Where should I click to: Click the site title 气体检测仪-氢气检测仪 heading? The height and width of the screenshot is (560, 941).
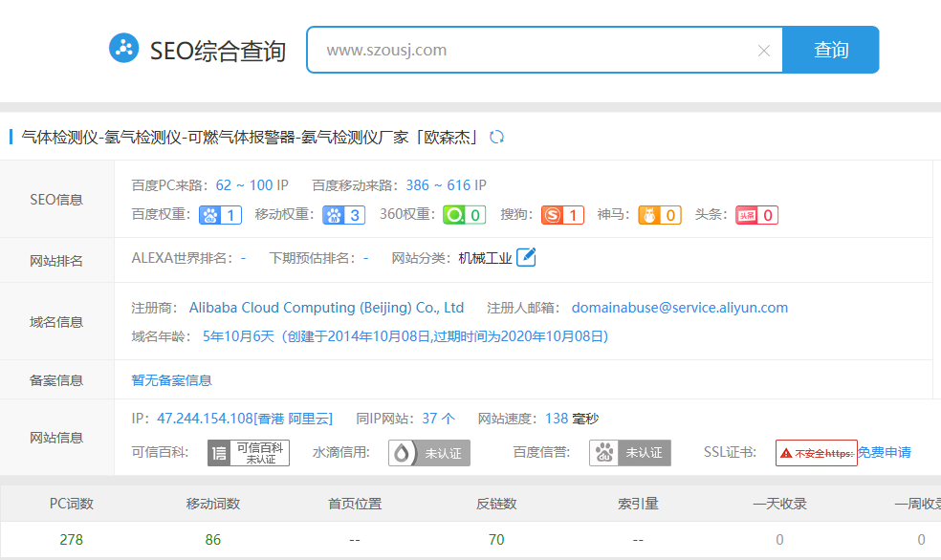[251, 138]
